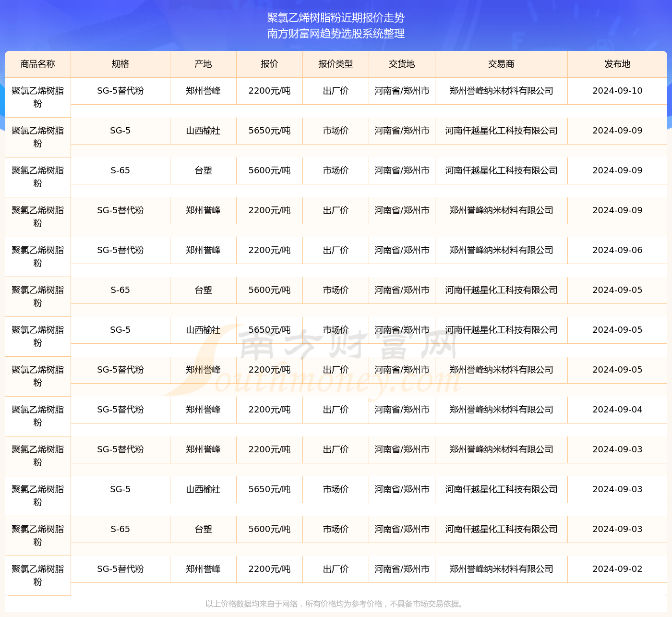Click SG-5替代粉 in the 2024-09-02 row

tap(120, 569)
